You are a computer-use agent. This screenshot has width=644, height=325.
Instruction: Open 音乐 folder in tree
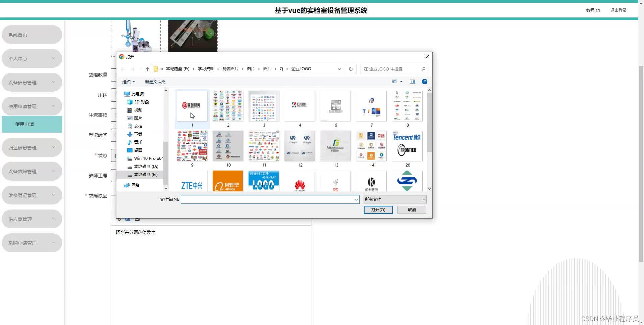pos(135,142)
